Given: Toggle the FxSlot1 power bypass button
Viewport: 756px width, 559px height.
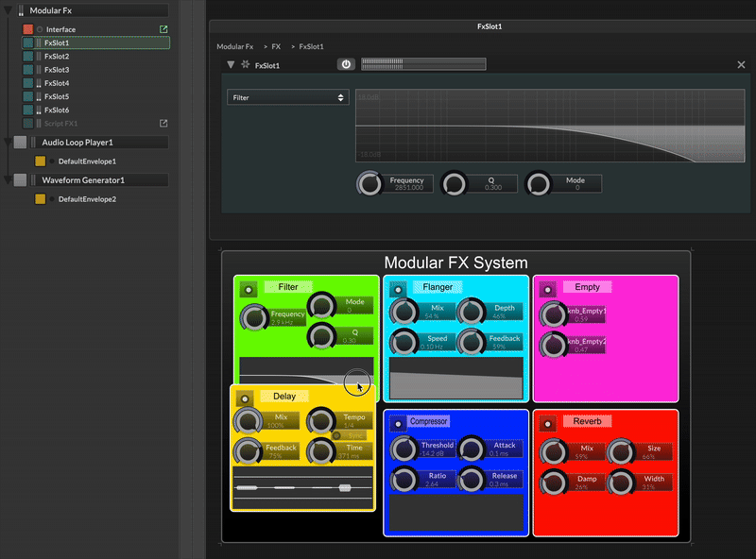Looking at the screenshot, I should (346, 64).
